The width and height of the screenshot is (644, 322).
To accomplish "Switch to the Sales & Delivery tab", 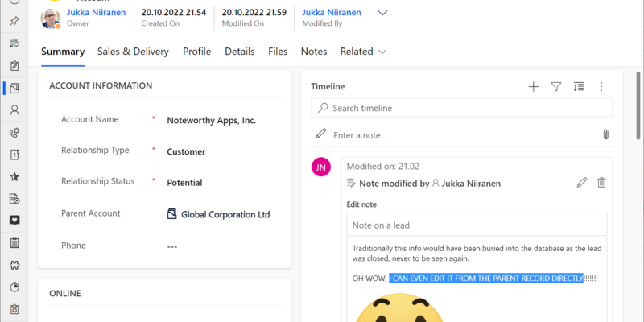I will (133, 52).
